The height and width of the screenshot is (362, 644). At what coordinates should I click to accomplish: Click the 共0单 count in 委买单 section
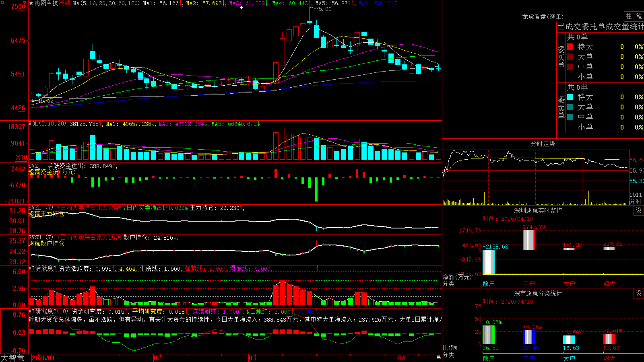[577, 37]
